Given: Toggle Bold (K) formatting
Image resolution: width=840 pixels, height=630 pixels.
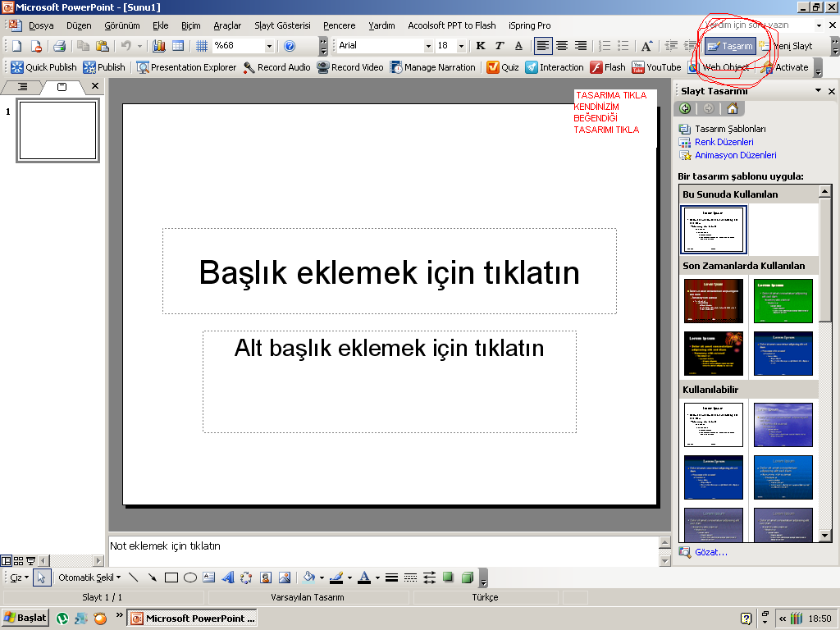Looking at the screenshot, I should point(481,46).
